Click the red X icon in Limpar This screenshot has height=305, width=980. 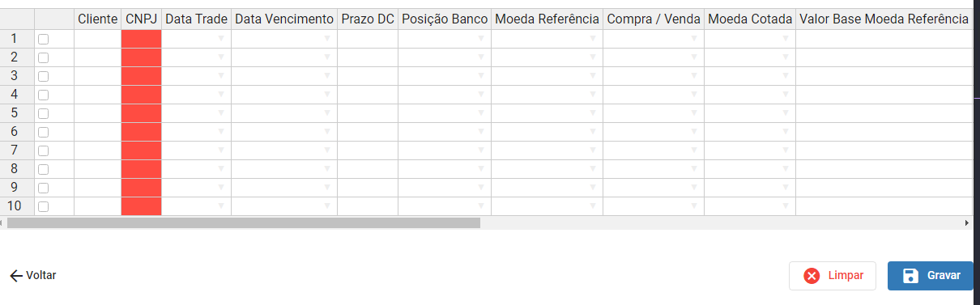click(x=812, y=276)
